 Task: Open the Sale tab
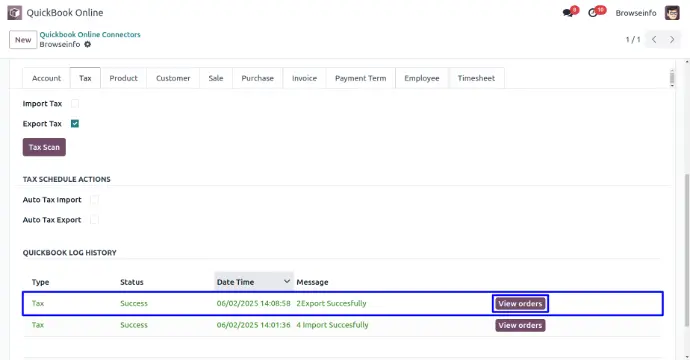[216, 78]
